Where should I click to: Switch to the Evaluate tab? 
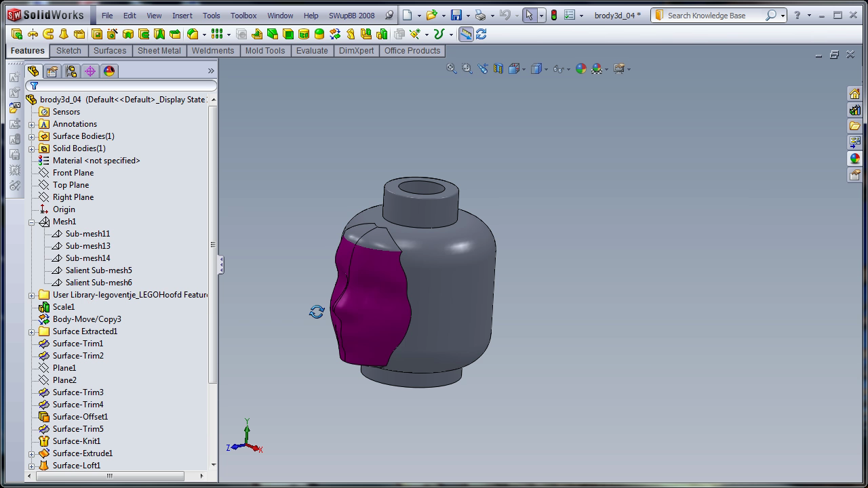click(x=312, y=51)
